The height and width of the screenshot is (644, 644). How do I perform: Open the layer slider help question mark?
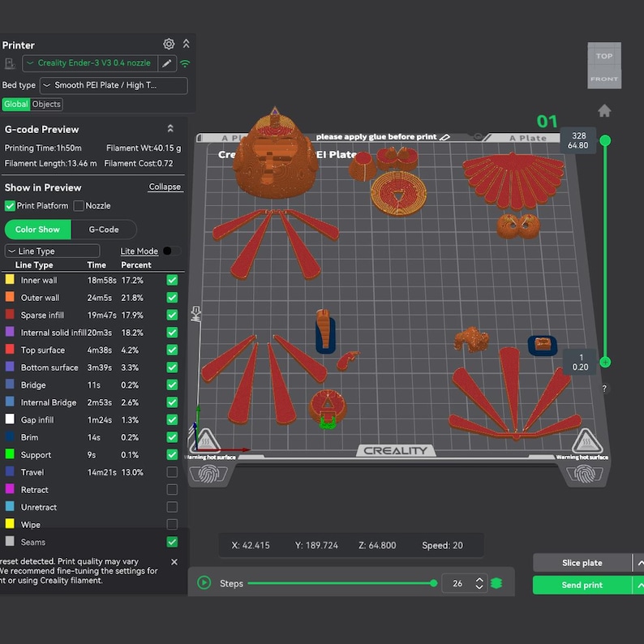pyautogui.click(x=604, y=389)
